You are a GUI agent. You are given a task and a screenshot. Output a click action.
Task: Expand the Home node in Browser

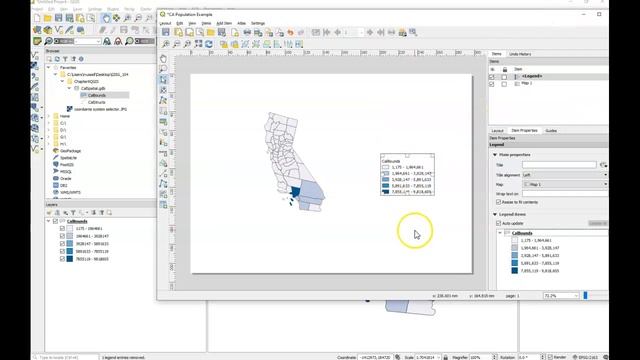(x=49, y=116)
